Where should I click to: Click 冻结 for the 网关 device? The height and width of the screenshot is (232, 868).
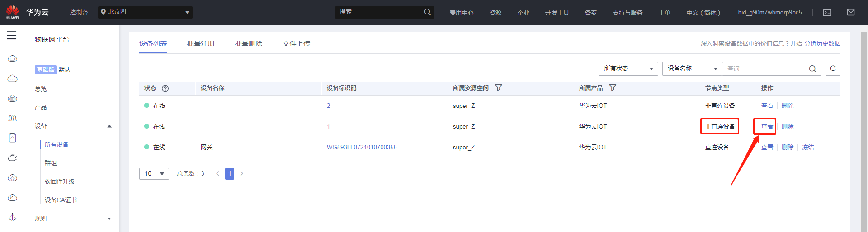point(807,148)
